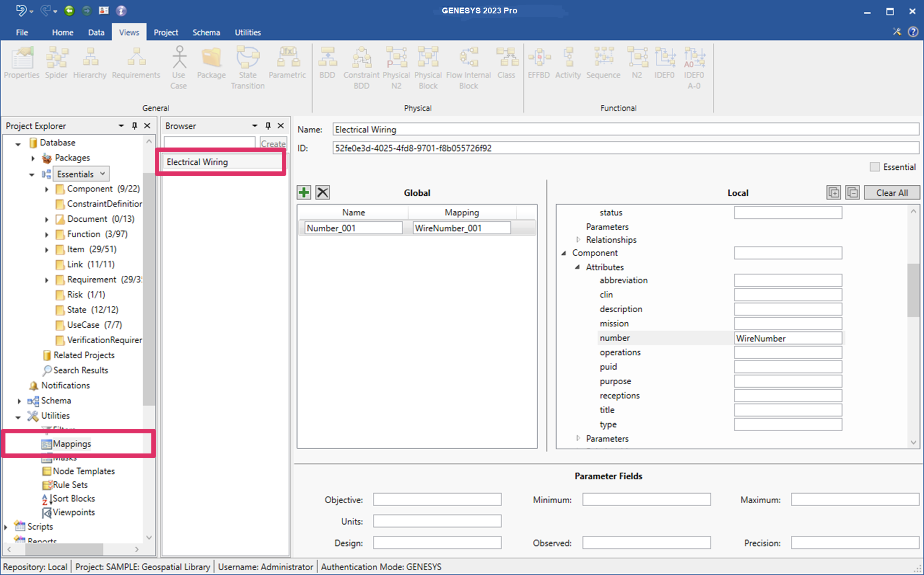
Task: Open the Hierarchy diagram view
Action: 90,63
